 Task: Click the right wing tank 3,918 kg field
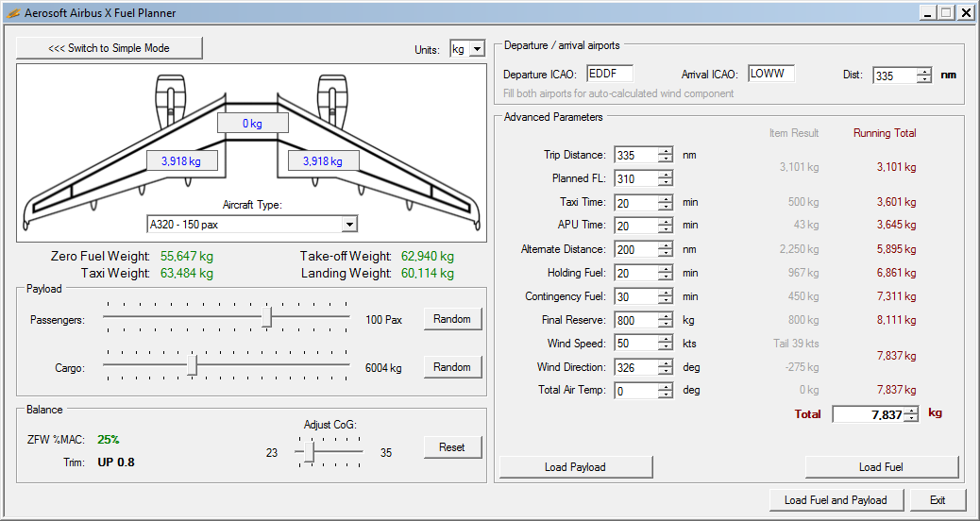323,161
